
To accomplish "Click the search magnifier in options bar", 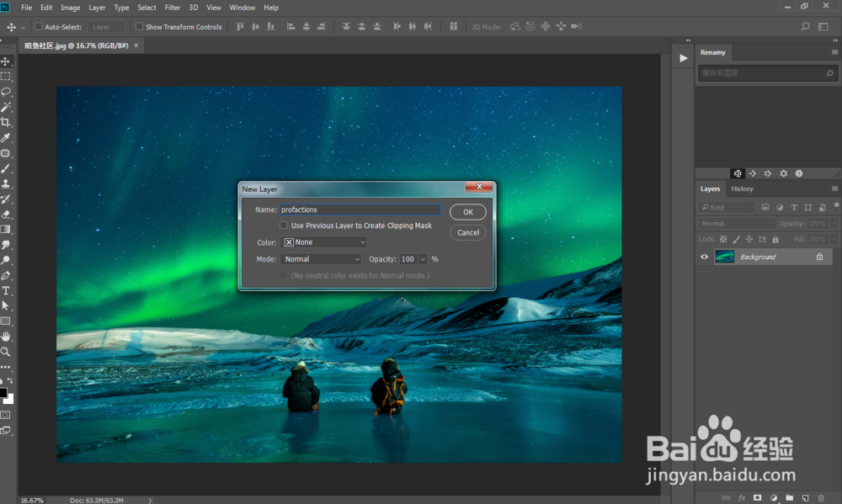I will tap(805, 26).
